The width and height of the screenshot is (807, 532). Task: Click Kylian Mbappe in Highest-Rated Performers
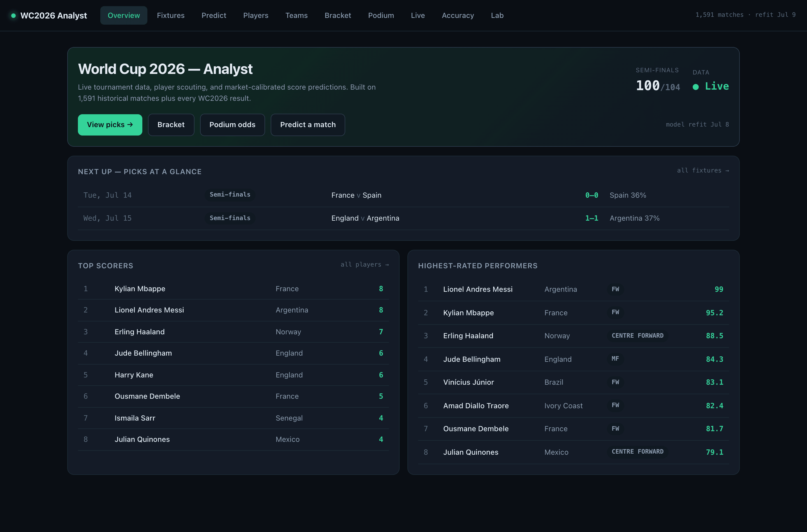[573, 313]
